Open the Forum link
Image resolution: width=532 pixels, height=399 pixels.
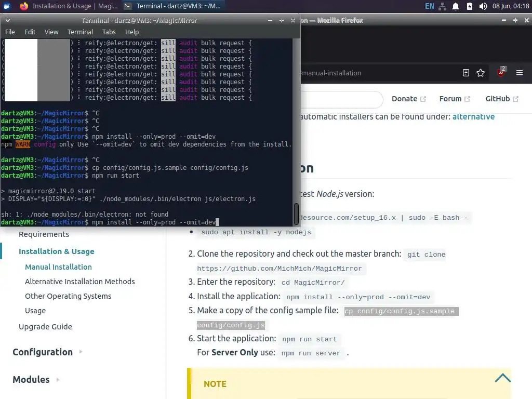pos(450,99)
